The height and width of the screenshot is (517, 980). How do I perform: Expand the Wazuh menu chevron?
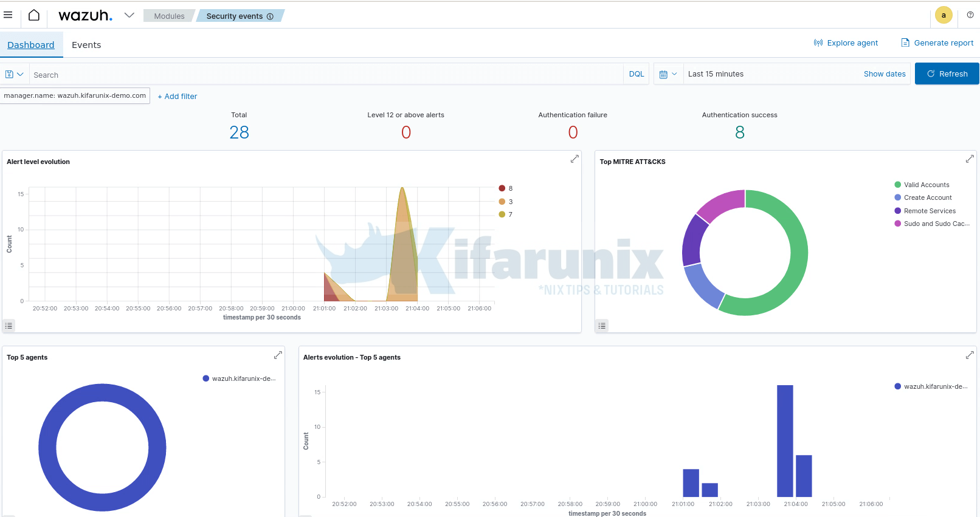click(x=129, y=15)
